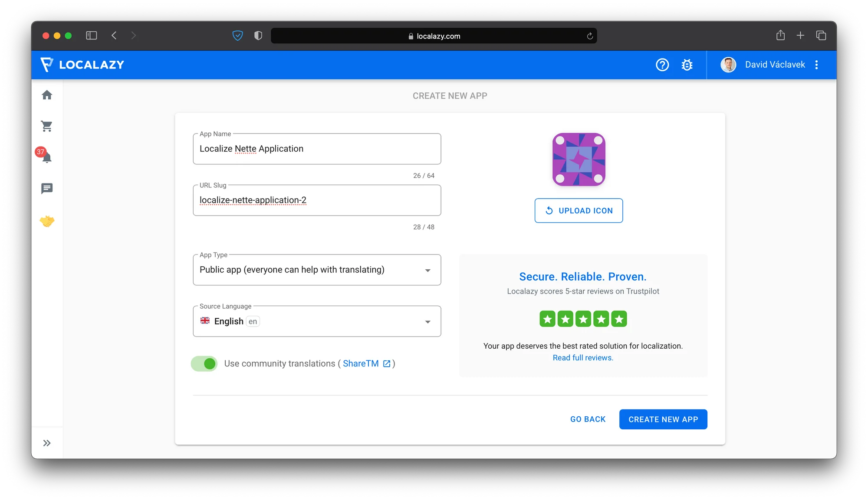Click the Localazy logo
The height and width of the screenshot is (500, 868).
tap(82, 65)
